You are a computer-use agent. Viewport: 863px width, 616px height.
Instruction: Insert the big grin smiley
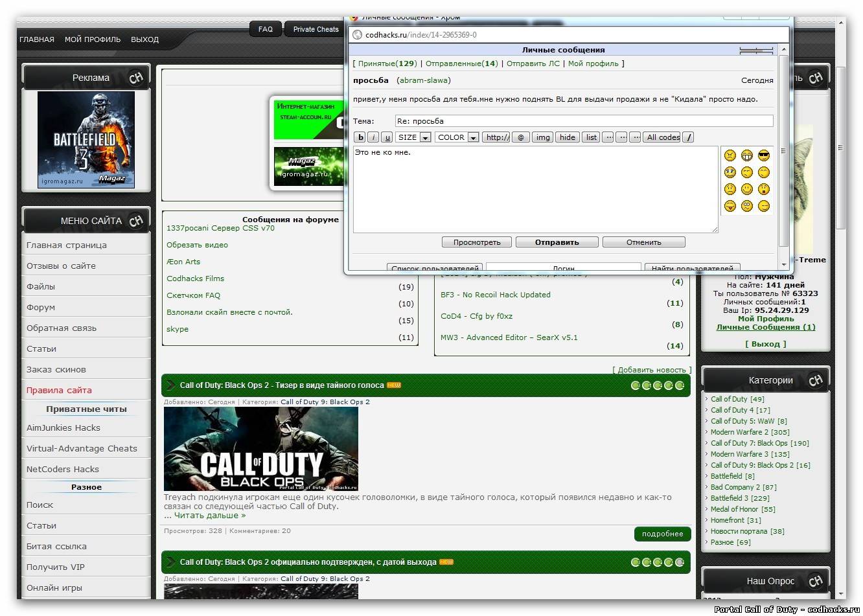click(747, 155)
